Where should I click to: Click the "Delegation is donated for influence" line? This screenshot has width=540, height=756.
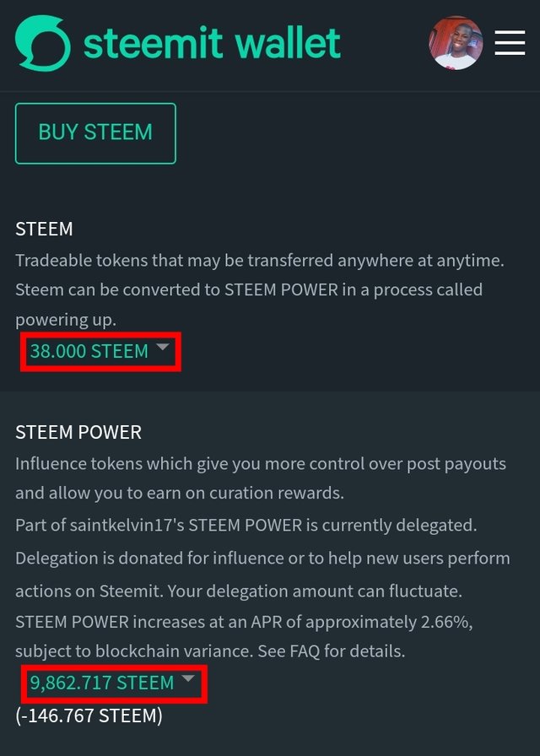click(262, 559)
